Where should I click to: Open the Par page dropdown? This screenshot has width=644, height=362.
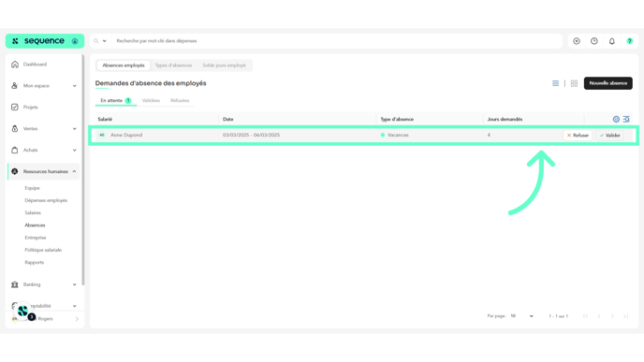pos(521,316)
